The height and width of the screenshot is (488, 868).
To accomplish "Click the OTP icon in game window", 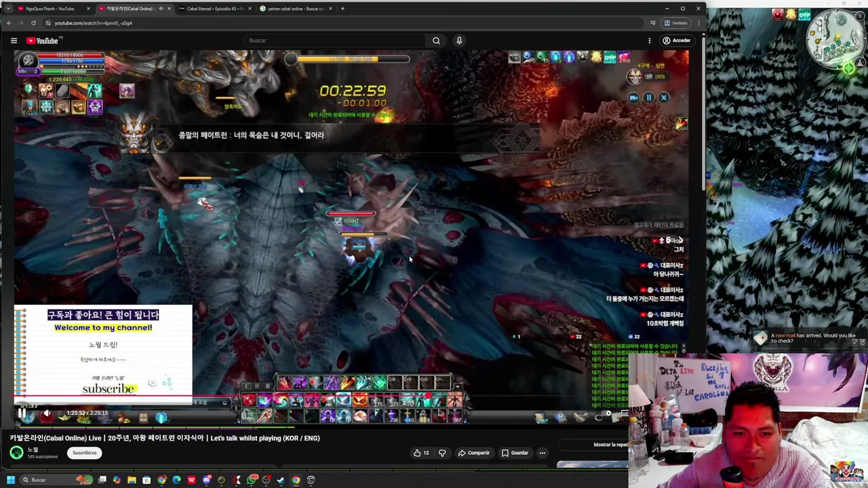I will pos(804,14).
